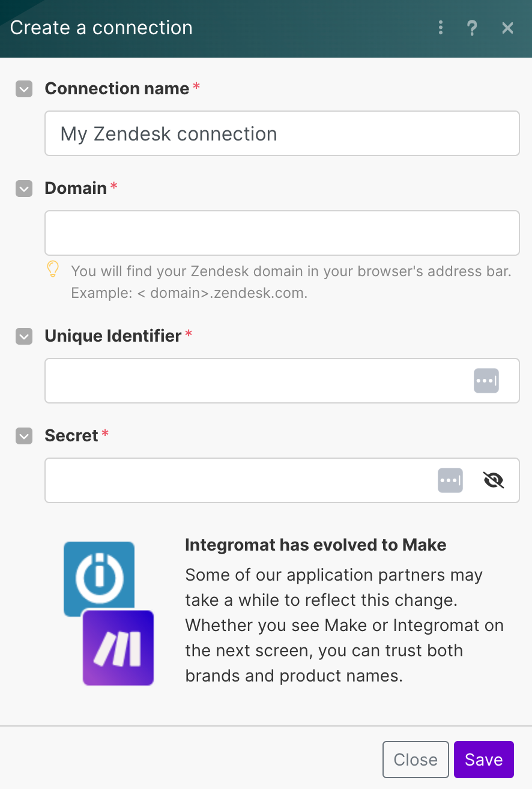The height and width of the screenshot is (789, 532).
Task: Click the password manager icon in Secret field
Action: pos(450,480)
